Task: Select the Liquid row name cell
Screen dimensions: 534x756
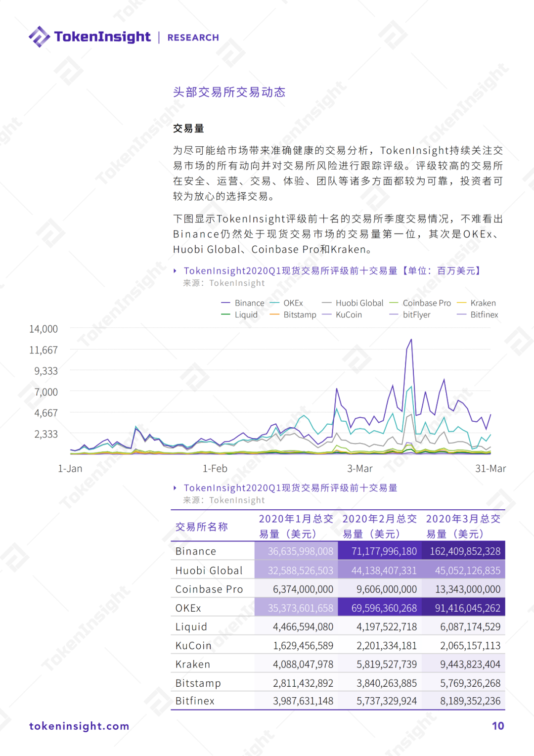Action: [213, 626]
